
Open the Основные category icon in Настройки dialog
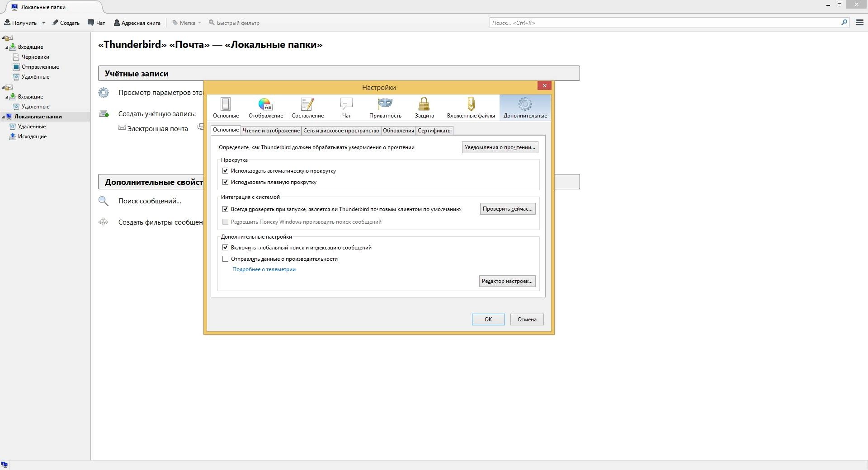pyautogui.click(x=226, y=108)
